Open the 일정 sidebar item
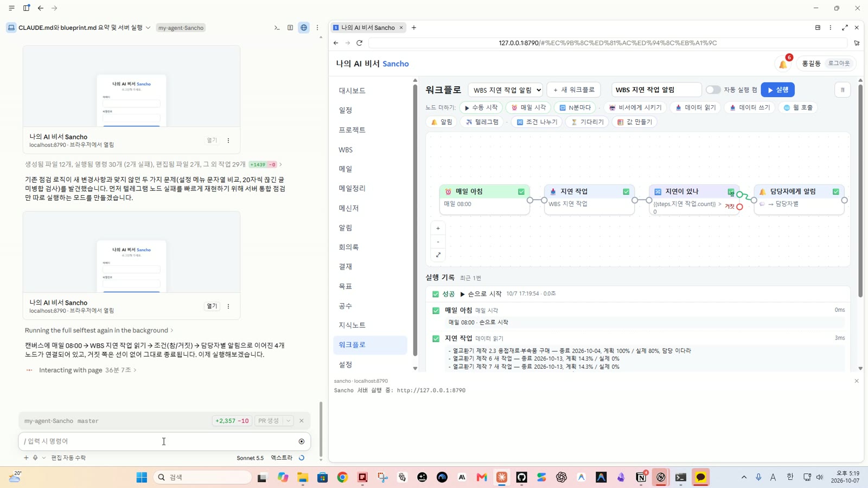 tap(346, 110)
